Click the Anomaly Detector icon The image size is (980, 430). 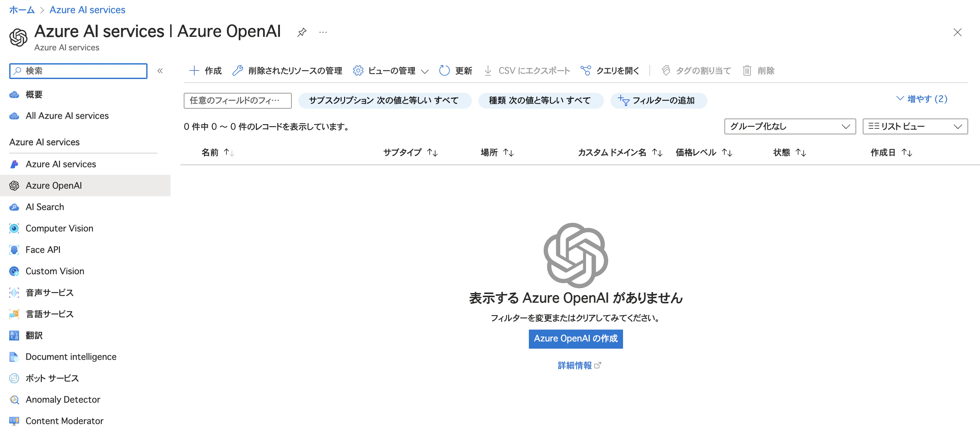(x=14, y=400)
